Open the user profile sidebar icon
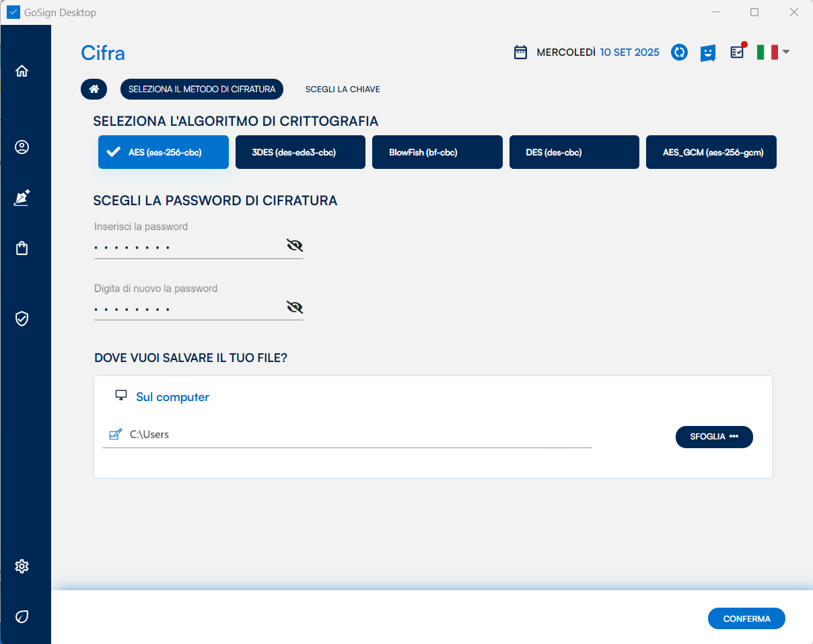 pyautogui.click(x=22, y=147)
